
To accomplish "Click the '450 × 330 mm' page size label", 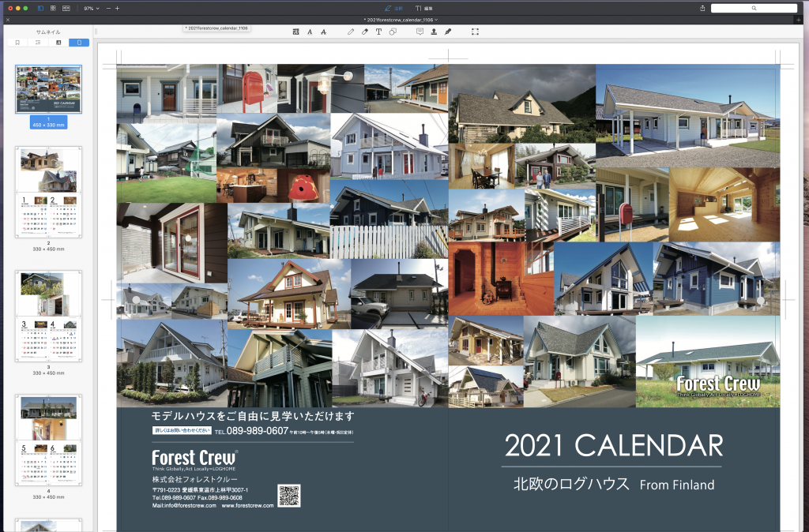I will (x=48, y=126).
